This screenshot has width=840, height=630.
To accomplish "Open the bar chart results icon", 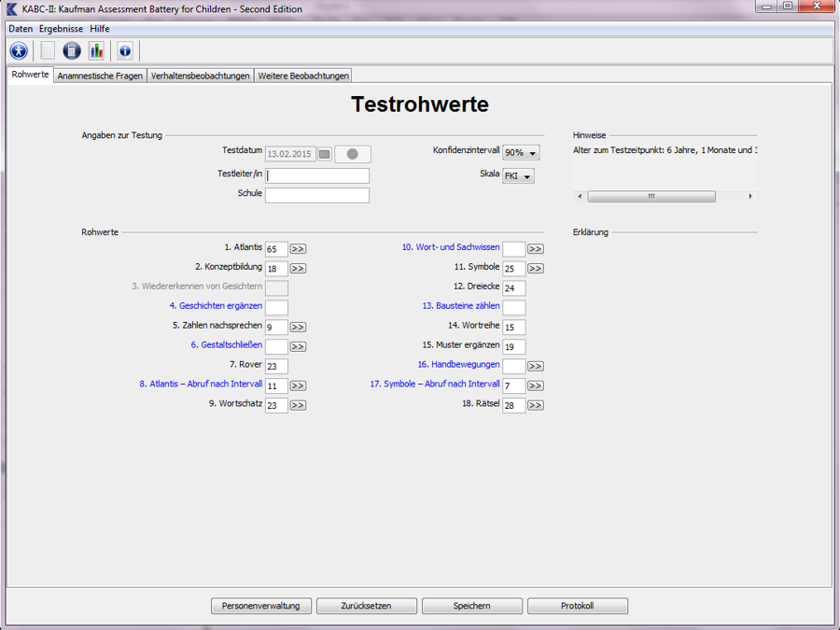I will click(x=96, y=50).
